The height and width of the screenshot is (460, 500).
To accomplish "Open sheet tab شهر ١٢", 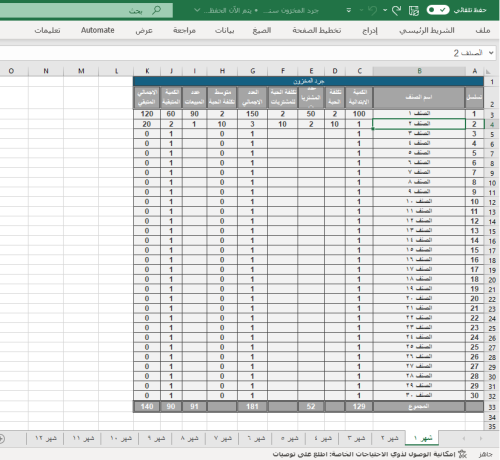I will (46, 438).
